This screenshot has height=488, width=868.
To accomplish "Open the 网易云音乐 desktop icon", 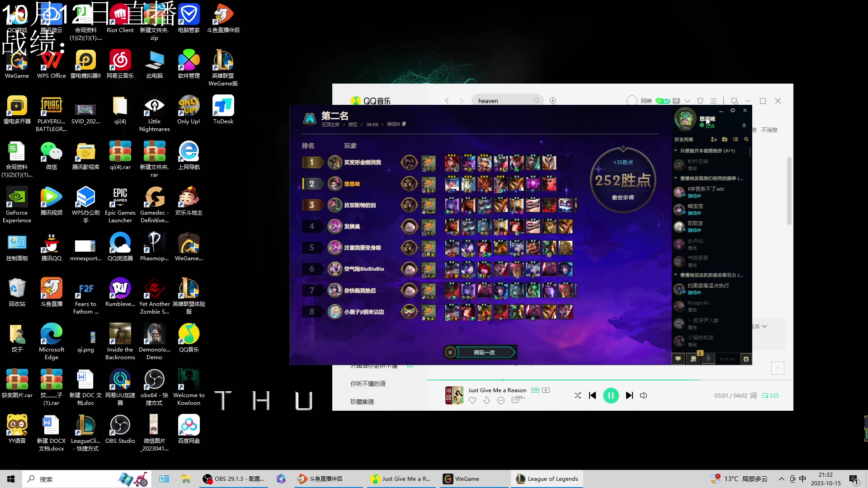I will pyautogui.click(x=120, y=64).
